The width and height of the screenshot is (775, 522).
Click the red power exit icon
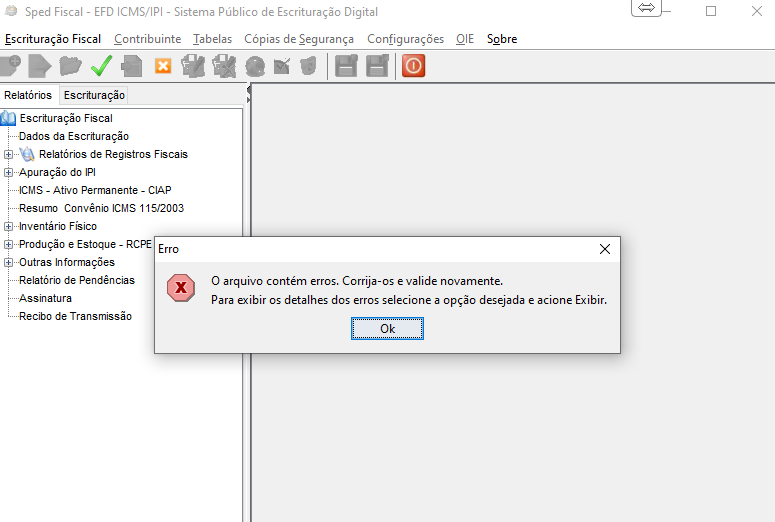[413, 66]
